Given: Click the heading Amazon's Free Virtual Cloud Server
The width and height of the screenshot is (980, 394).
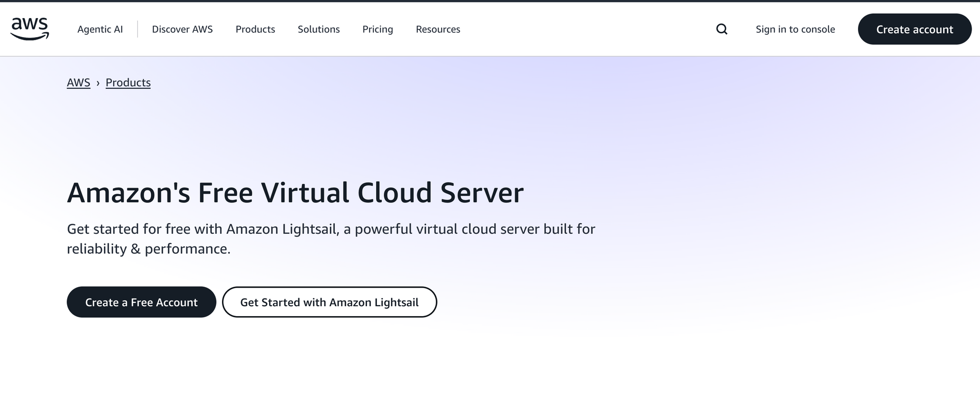Looking at the screenshot, I should point(295,193).
